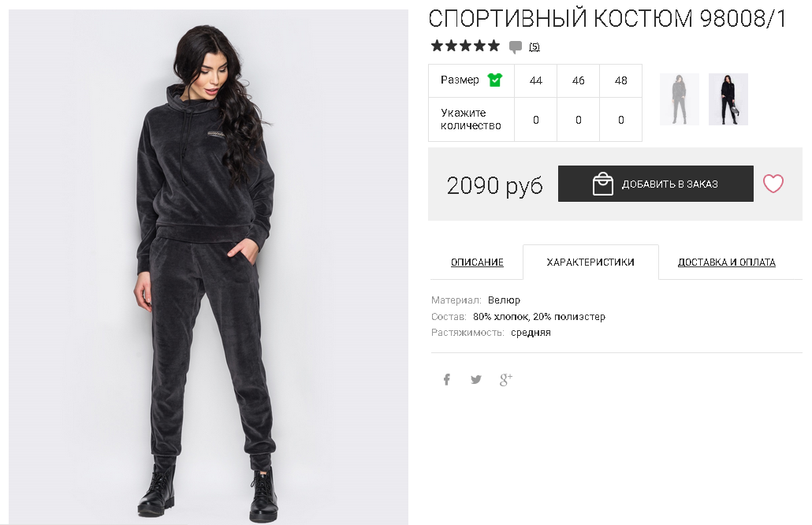This screenshot has height=525, width=812.
Task: Click the comments speech bubble icon
Action: click(x=516, y=47)
